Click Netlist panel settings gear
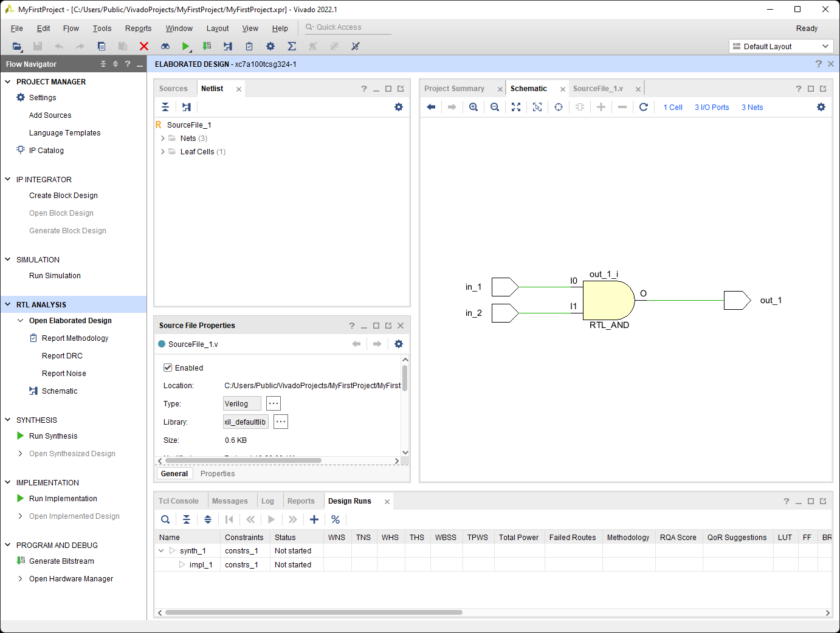Image resolution: width=840 pixels, height=633 pixels. tap(399, 107)
